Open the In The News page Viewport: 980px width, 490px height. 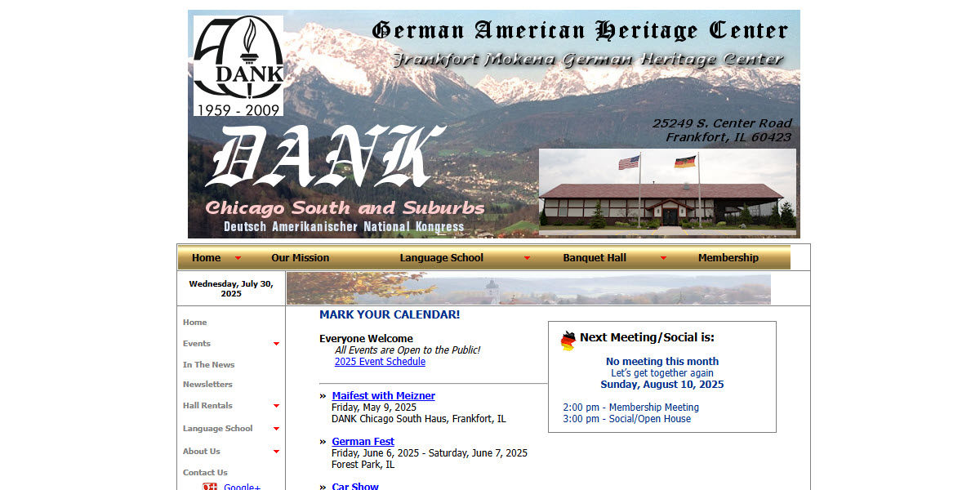(x=208, y=364)
